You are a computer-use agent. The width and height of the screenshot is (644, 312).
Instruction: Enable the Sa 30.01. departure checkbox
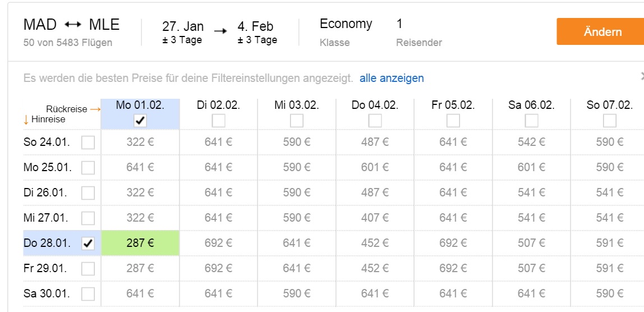click(x=88, y=294)
